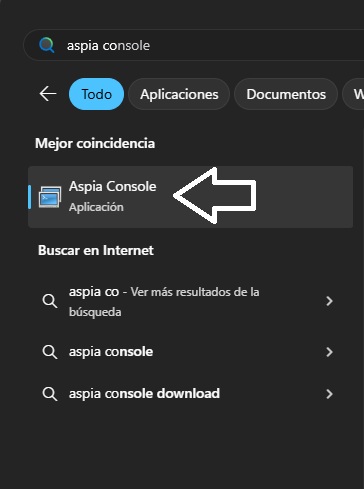
Task: Select the Todo filter tab
Action: 97,94
